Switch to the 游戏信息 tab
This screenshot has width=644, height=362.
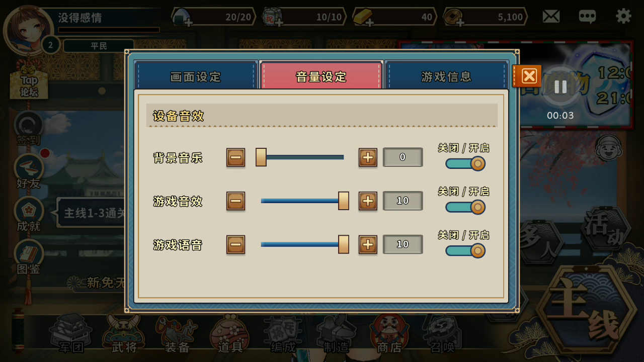446,76
